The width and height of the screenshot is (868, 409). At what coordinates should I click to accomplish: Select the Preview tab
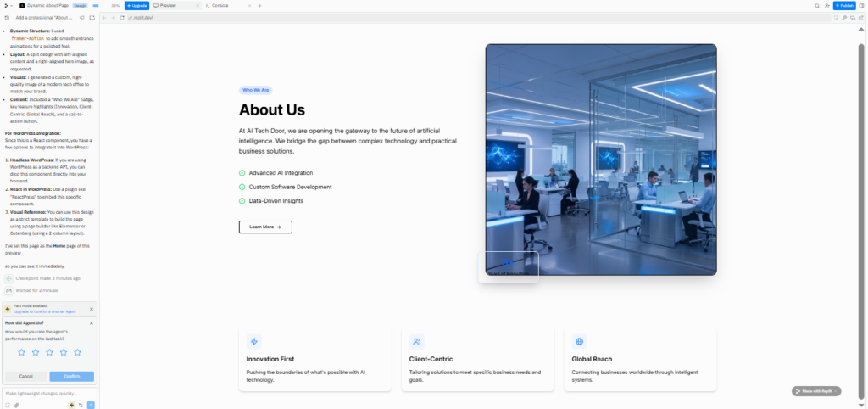click(167, 5)
